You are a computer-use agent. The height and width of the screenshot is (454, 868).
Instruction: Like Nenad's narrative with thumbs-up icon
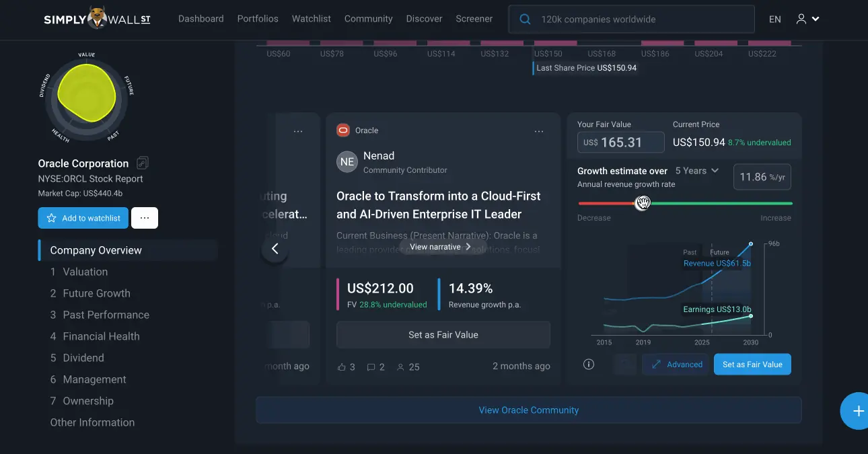point(342,367)
